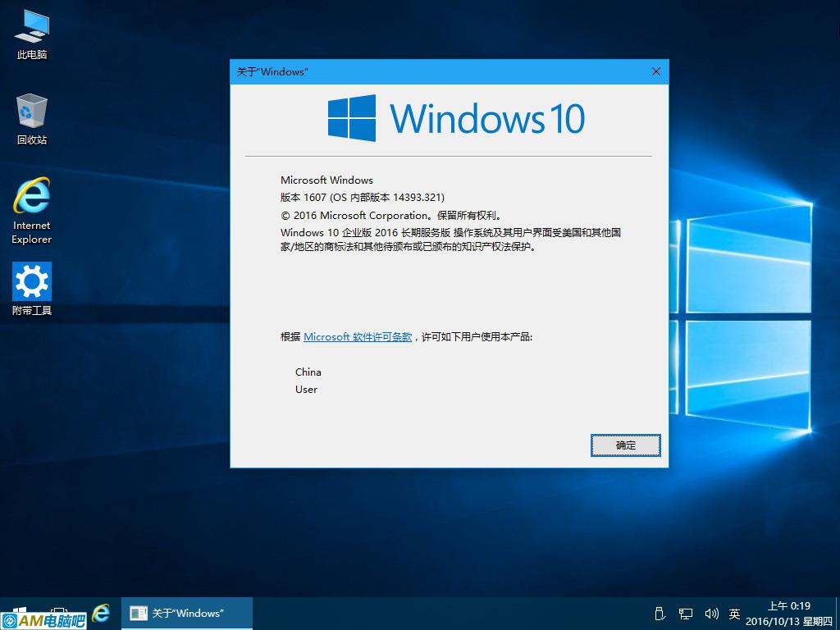Click the "© 2016 Microsoft Corporation" line
The width and height of the screenshot is (840, 630).
click(x=391, y=216)
